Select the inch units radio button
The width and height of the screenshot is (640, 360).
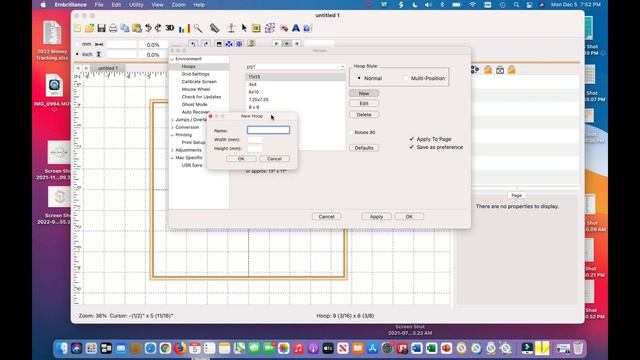point(77,54)
